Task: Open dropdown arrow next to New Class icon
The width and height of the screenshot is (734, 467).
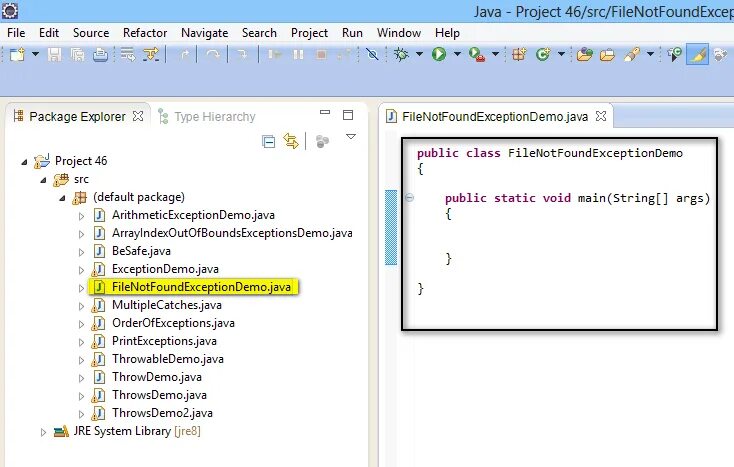Action: tap(561, 54)
